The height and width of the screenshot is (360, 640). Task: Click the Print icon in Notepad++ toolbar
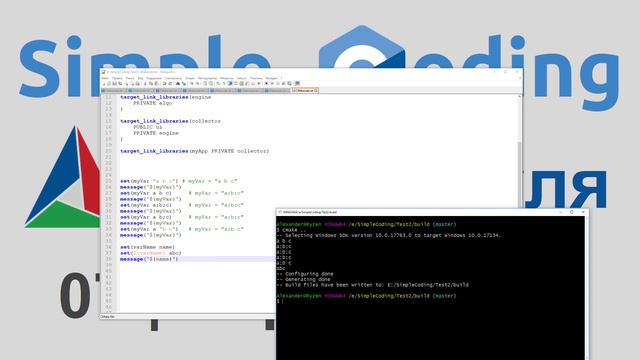coord(138,83)
